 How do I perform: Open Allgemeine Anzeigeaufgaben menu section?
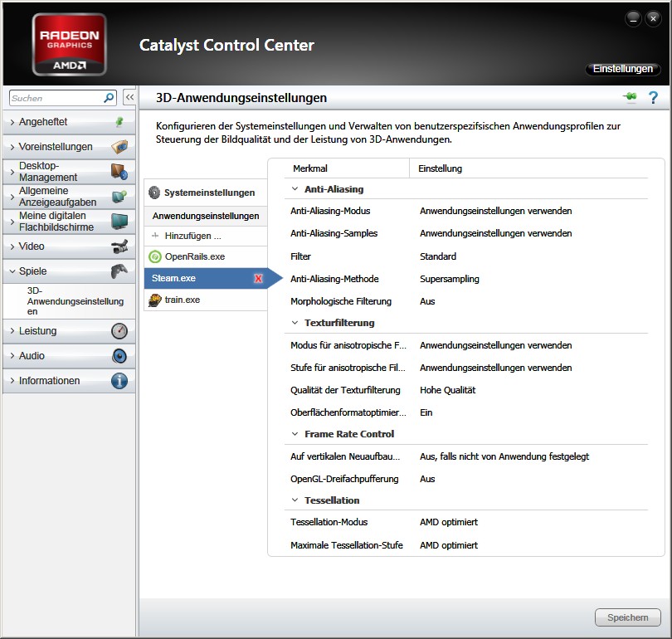(x=69, y=197)
